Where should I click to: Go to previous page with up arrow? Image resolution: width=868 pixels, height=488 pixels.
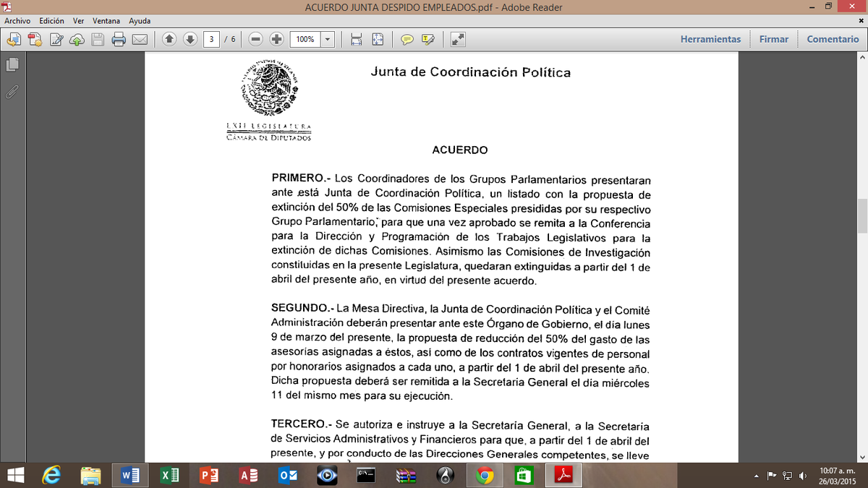169,39
